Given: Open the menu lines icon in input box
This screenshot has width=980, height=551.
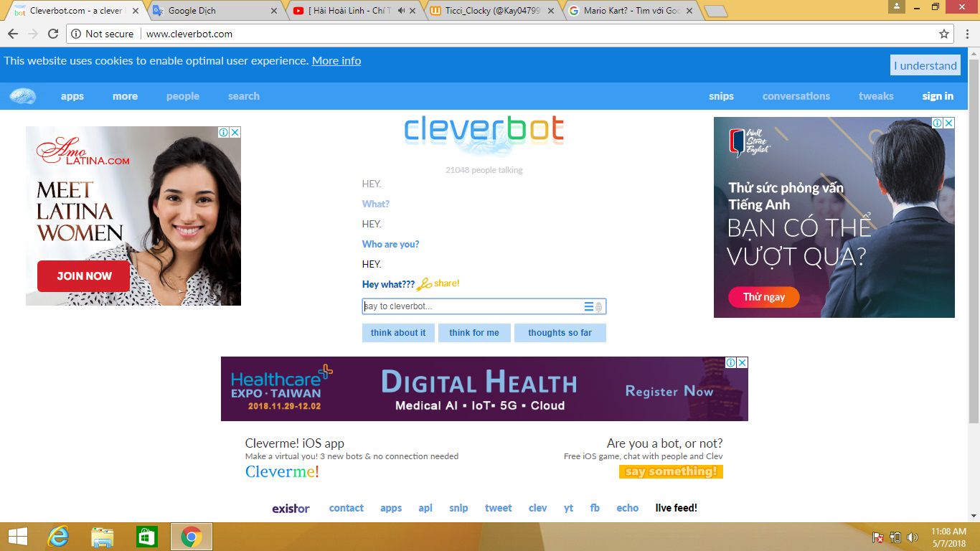Looking at the screenshot, I should pyautogui.click(x=588, y=306).
